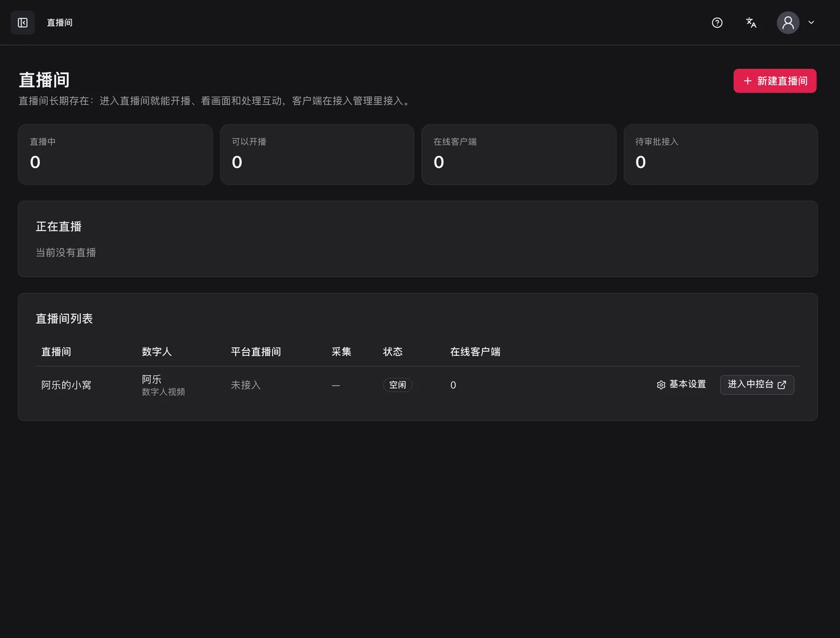Click the 未接入 platform status cell
Image resolution: width=840 pixels, height=638 pixels.
[246, 385]
